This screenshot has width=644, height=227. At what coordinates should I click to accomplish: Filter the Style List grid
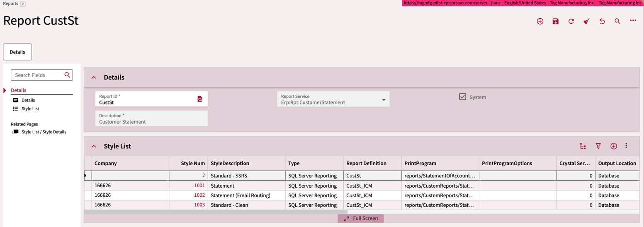(598, 146)
